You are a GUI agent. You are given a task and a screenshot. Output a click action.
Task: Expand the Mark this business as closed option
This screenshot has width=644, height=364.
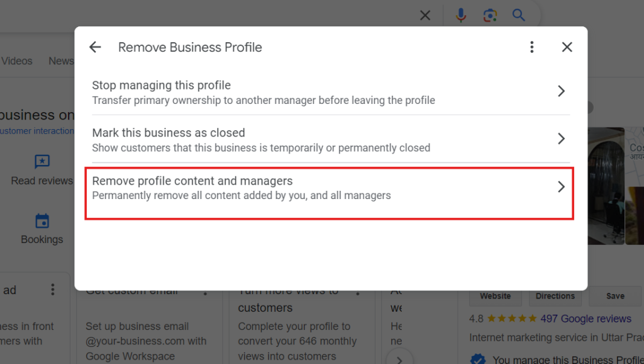coord(561,139)
